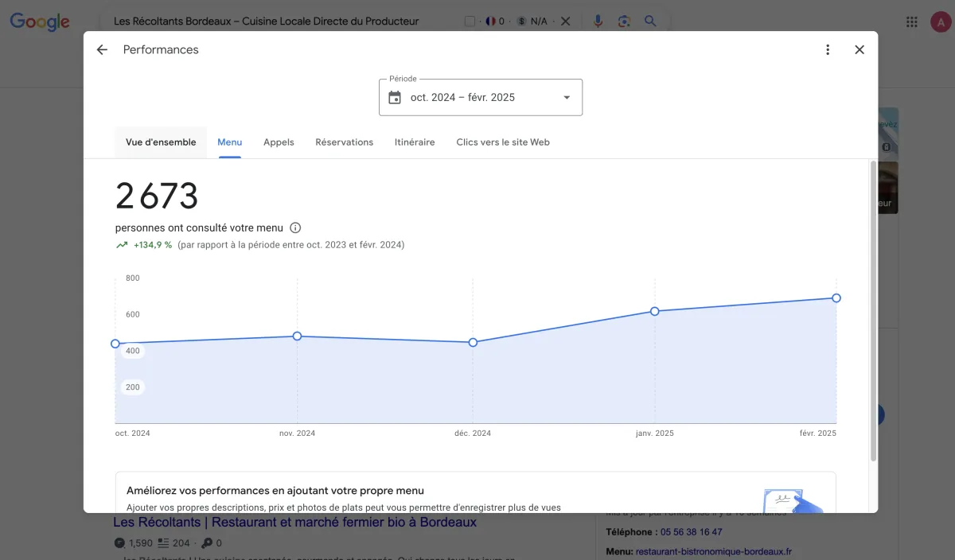
Task: Click the calendar icon in Période field
Action: coord(395,97)
